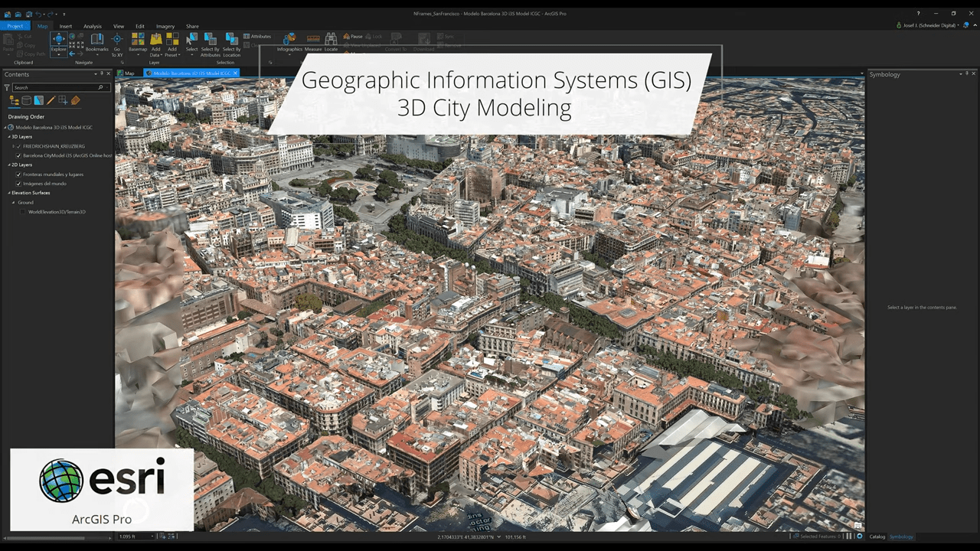Open the Add Preset gallery

(x=172, y=45)
